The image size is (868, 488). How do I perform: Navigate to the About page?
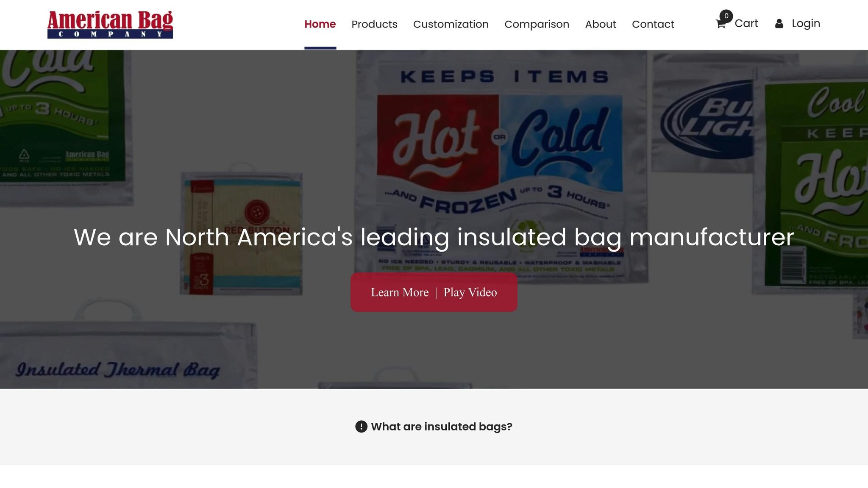coord(601,24)
